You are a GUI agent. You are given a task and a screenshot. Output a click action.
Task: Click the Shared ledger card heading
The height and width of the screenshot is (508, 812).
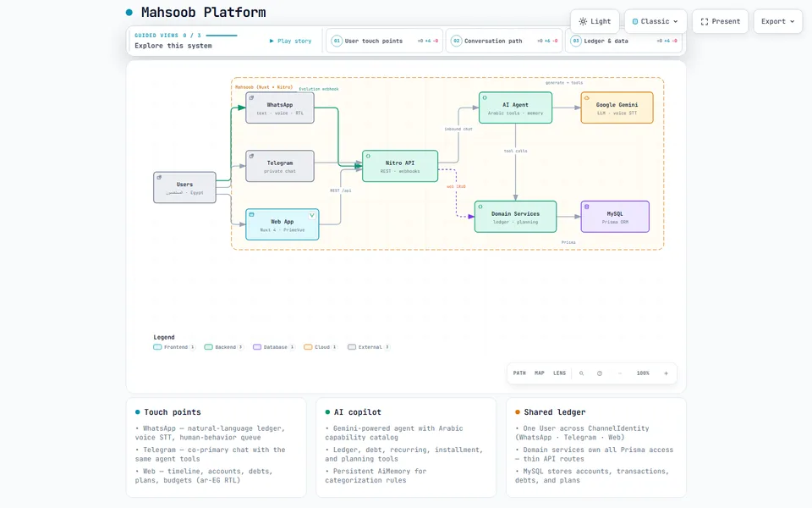point(555,412)
